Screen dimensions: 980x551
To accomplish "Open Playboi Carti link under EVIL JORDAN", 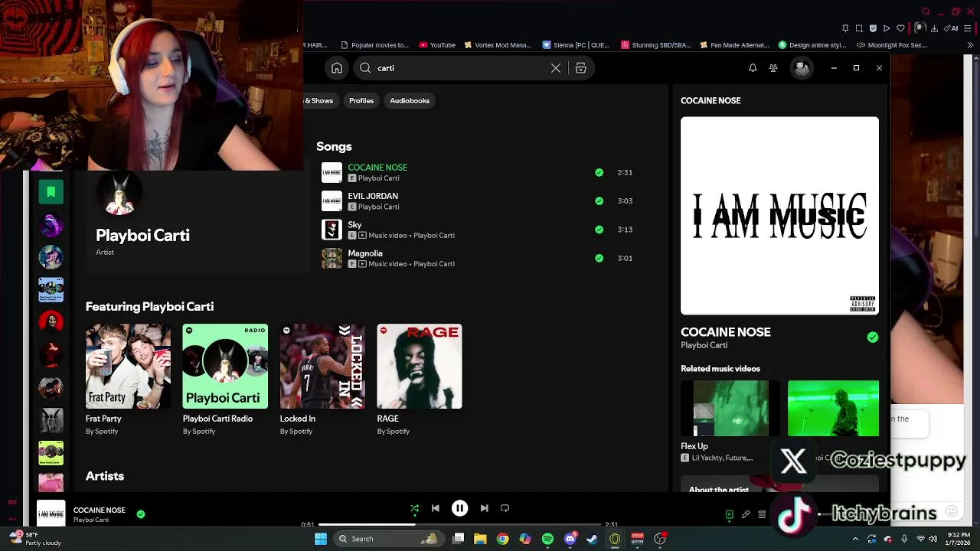I will coord(378,207).
